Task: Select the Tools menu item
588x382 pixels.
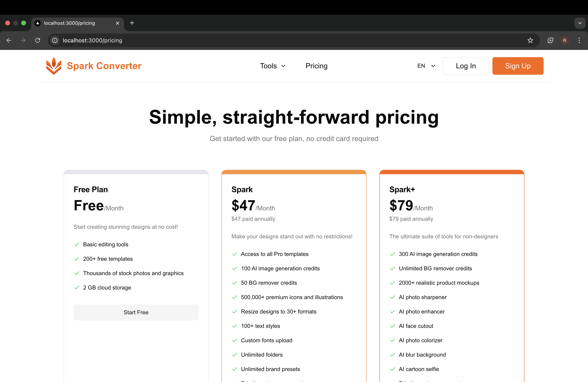Action: [272, 66]
